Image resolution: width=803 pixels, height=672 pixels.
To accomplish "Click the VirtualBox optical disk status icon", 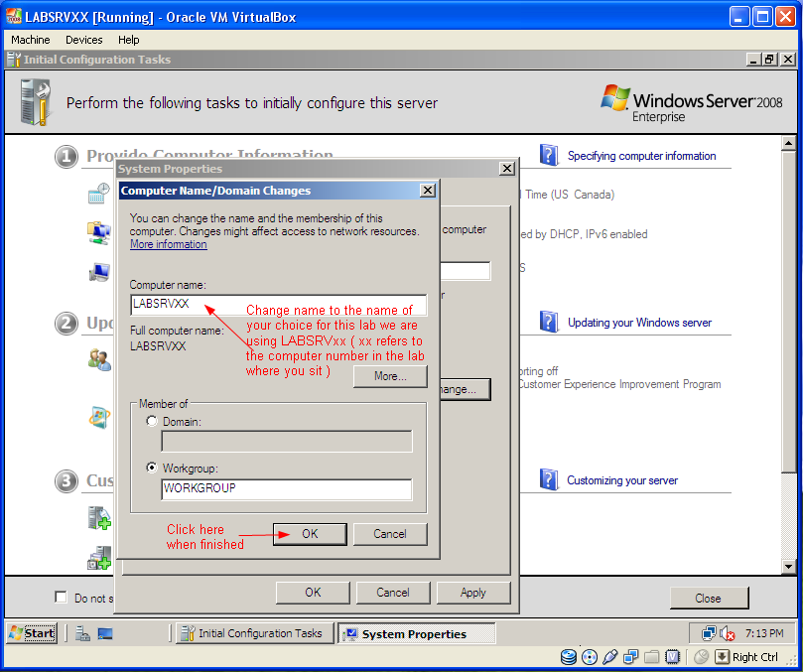I will [x=590, y=657].
